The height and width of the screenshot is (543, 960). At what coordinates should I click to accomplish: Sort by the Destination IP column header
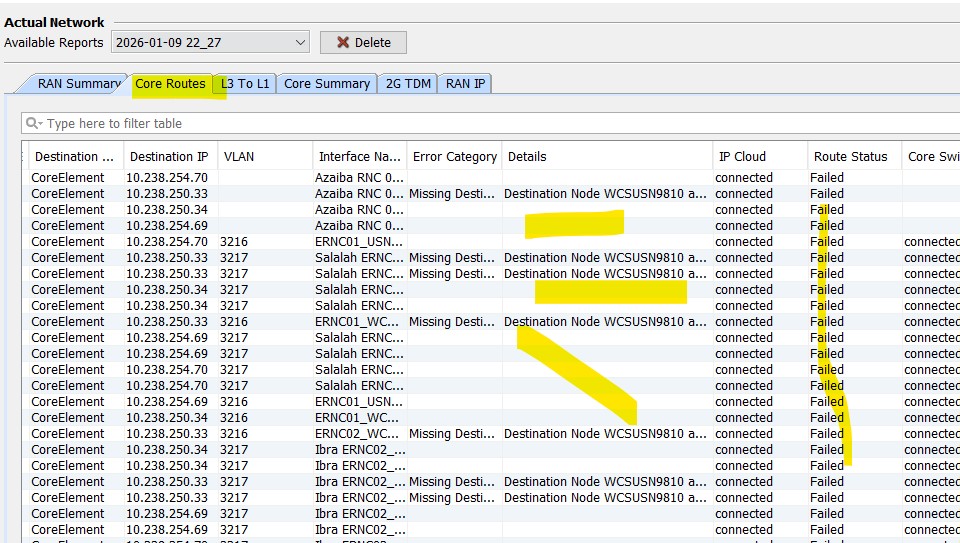click(x=169, y=157)
